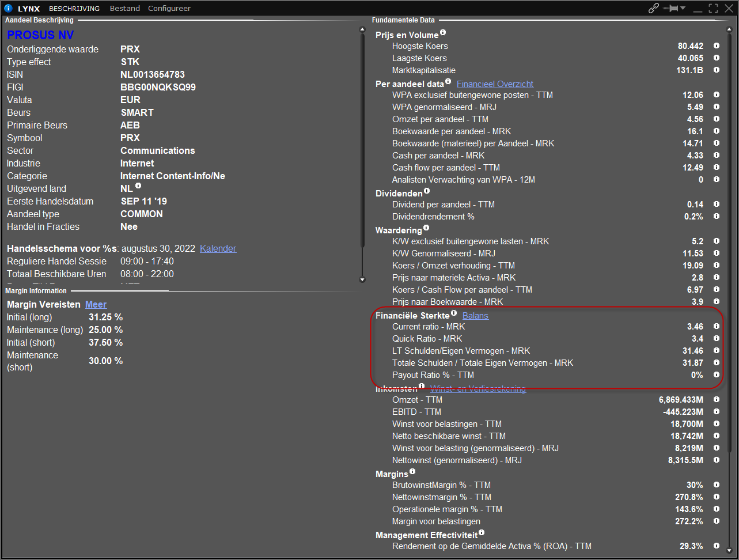
Task: Click the info icon on the Prijs naar Boekwaarde row
Action: (x=717, y=301)
